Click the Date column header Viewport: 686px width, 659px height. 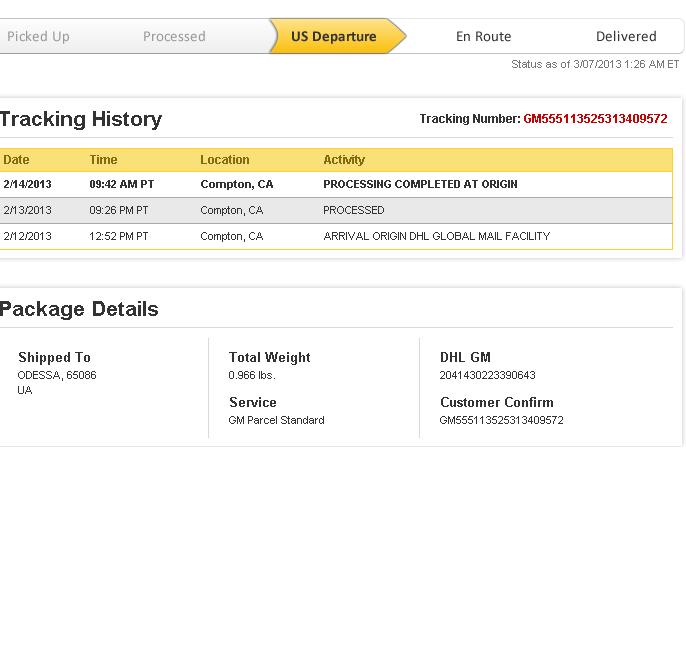point(16,160)
